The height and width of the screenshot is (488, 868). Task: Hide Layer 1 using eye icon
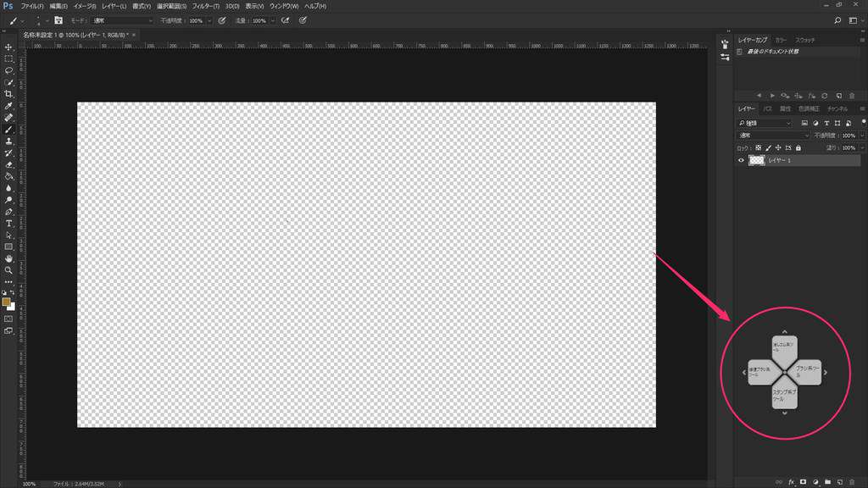741,160
